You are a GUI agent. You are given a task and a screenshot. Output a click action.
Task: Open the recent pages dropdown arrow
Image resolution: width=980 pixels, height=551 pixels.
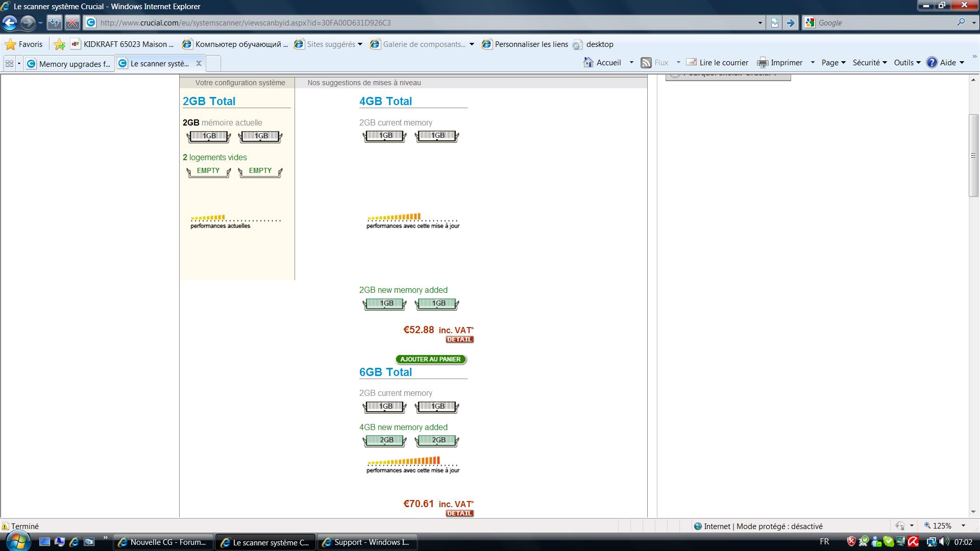point(40,22)
